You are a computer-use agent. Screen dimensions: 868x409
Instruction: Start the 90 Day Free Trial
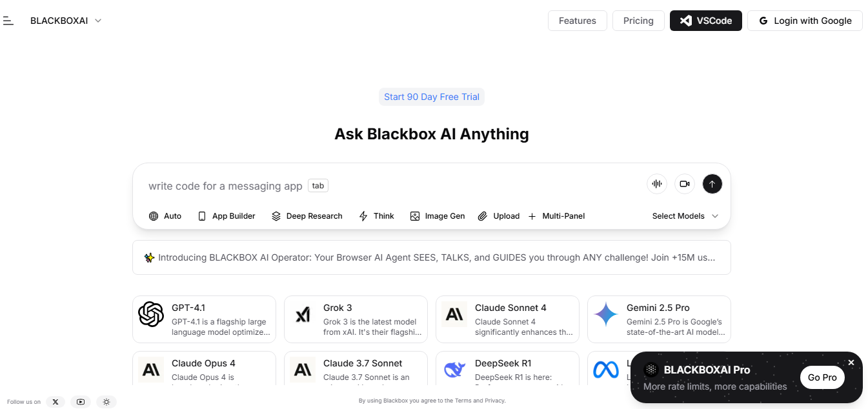(431, 96)
